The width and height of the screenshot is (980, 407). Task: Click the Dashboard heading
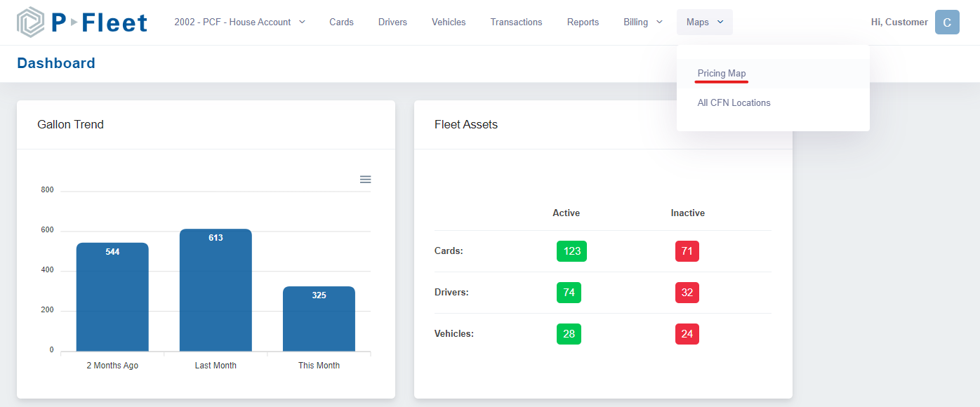pyautogui.click(x=56, y=63)
